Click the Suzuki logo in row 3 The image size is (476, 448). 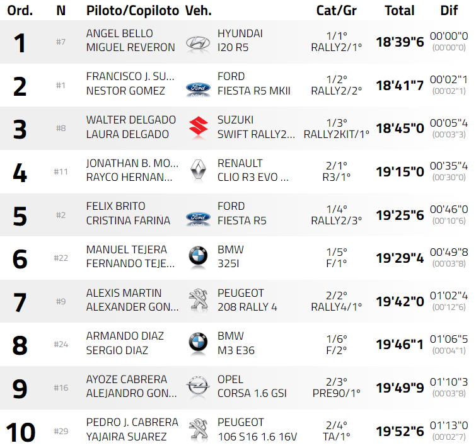[198, 129]
